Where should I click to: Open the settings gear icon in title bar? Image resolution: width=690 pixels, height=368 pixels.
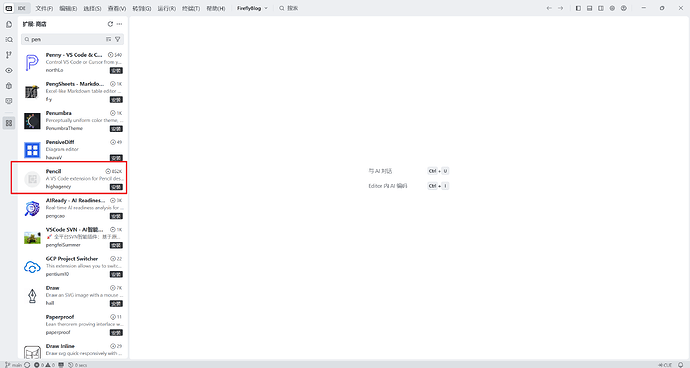click(612, 8)
